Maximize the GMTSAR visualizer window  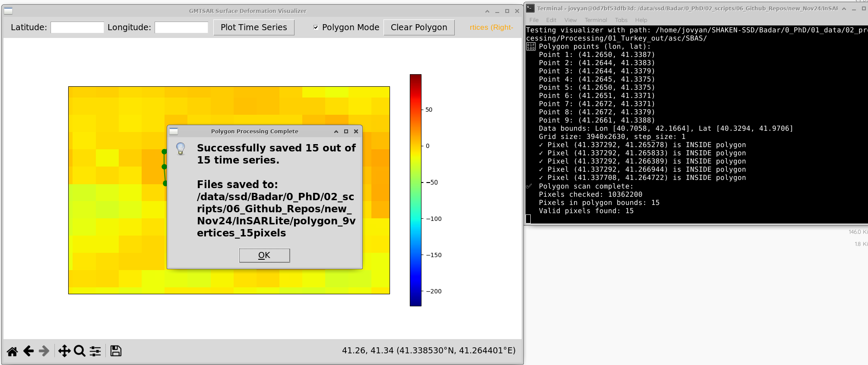pos(507,11)
